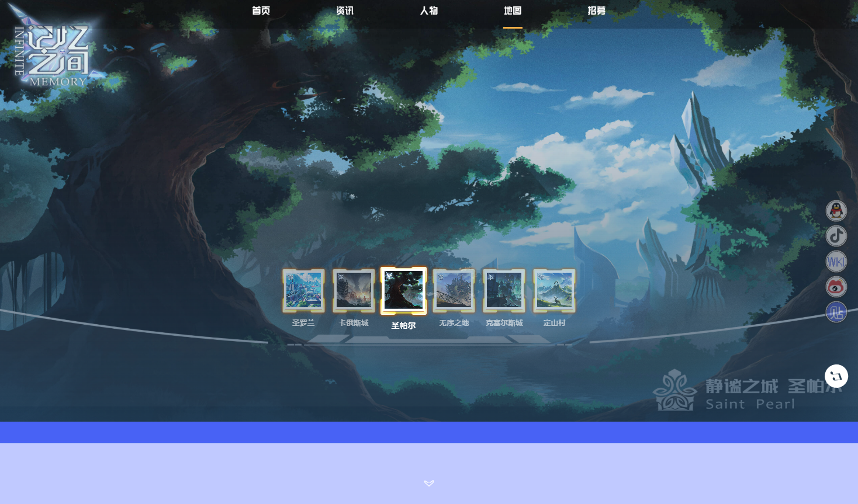Open the 资讯 news tab
Image resolution: width=858 pixels, height=504 pixels.
345,11
